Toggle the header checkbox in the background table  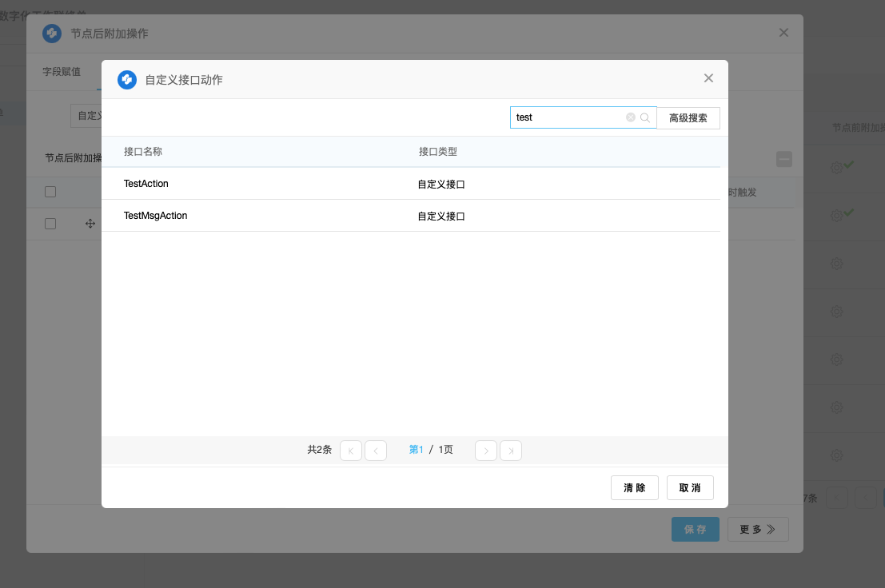[50, 192]
